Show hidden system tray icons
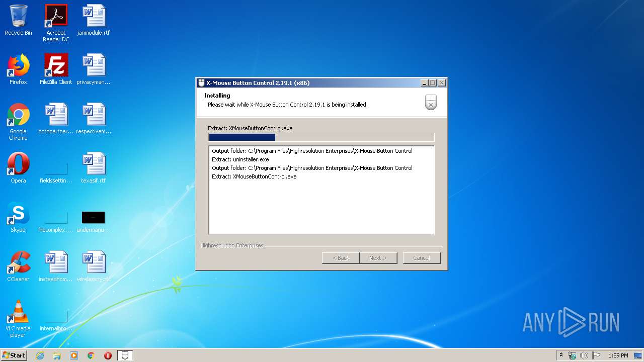Image resolution: width=644 pixels, height=362 pixels. tap(561, 355)
